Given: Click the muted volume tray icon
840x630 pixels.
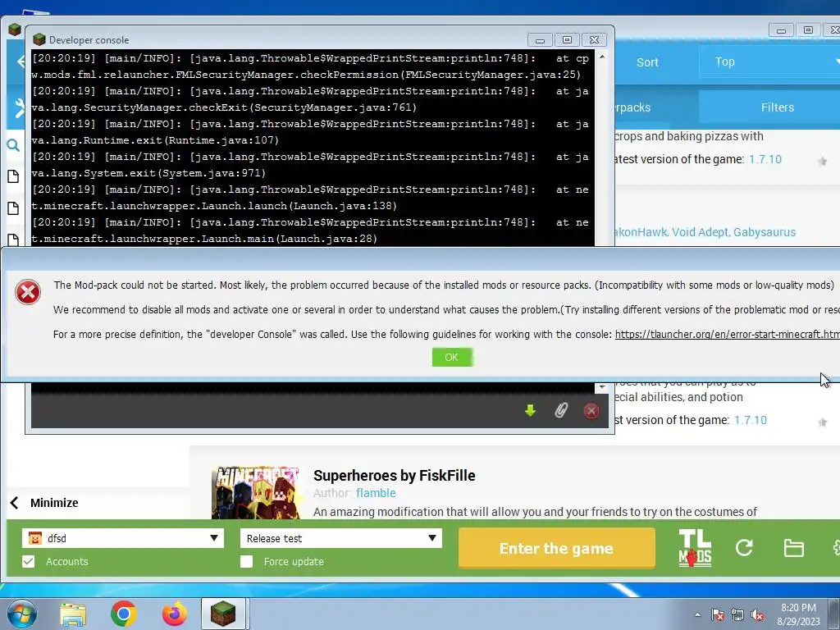Looking at the screenshot, I should [757, 614].
